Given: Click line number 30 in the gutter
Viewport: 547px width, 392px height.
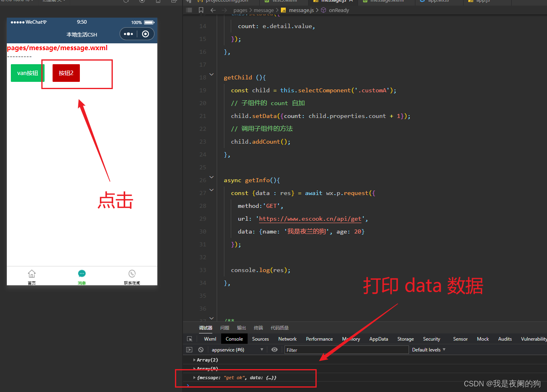Looking at the screenshot, I should click(203, 232).
